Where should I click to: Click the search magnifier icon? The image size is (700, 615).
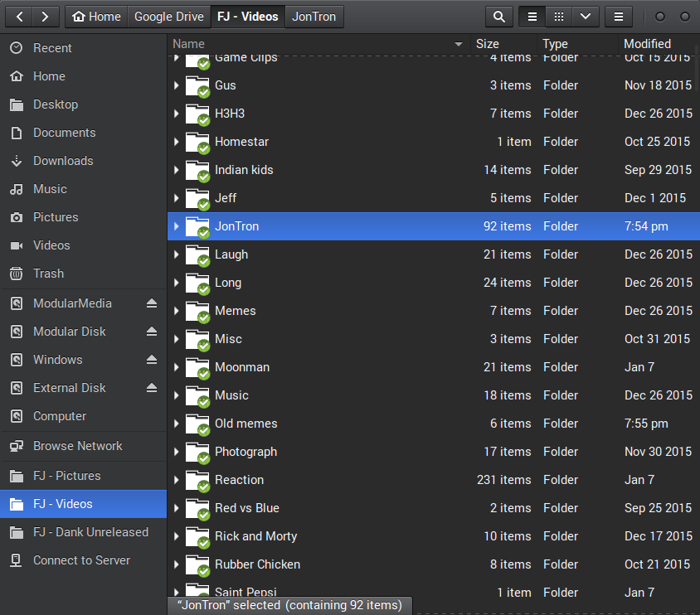[498, 17]
